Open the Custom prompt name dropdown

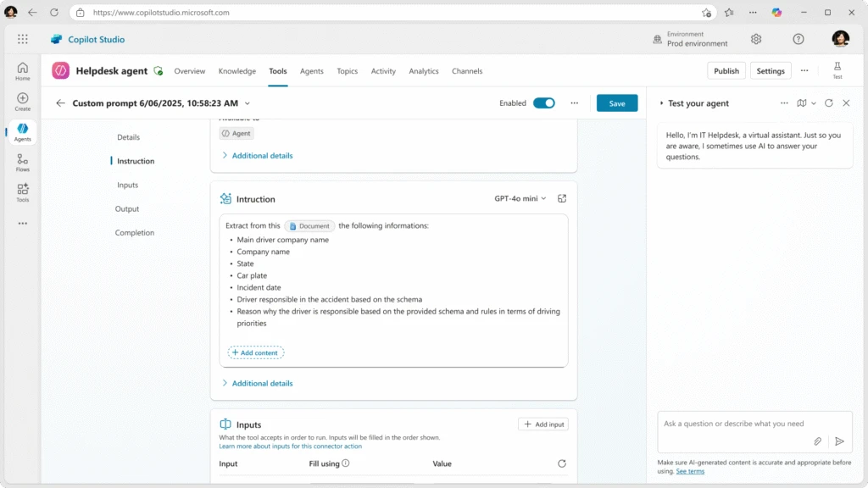(246, 103)
